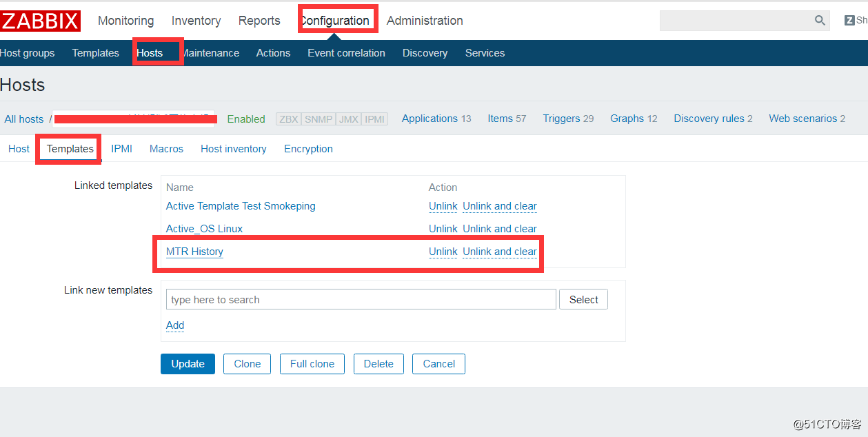Switch to the Macros tab
This screenshot has width=868, height=437.
click(166, 149)
